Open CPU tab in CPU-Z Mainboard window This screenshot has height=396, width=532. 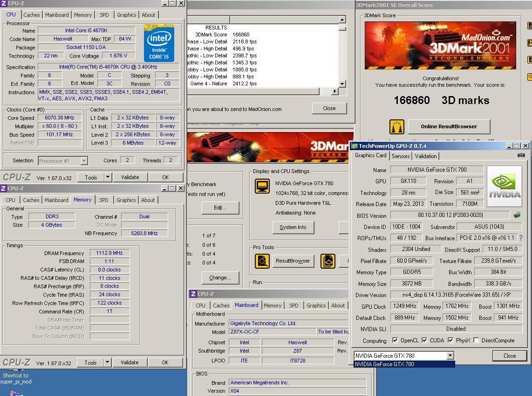pyautogui.click(x=200, y=306)
